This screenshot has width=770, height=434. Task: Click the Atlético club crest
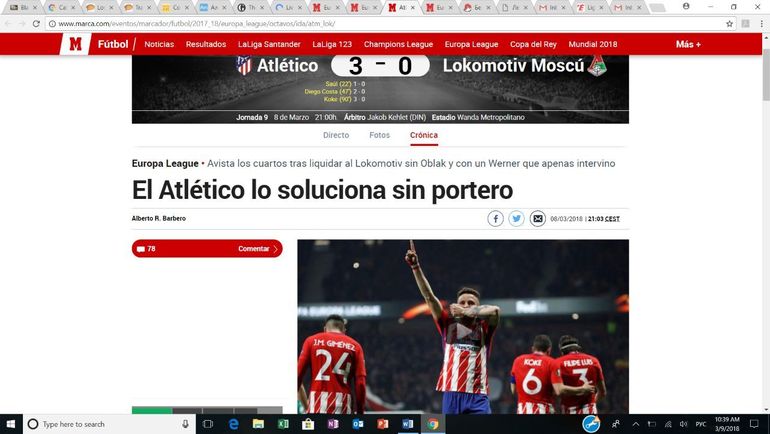coord(244,65)
